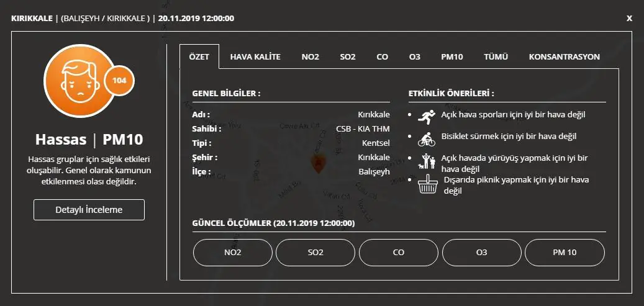This screenshot has width=644, height=306.
Task: Go to the SO2 tab
Action: [x=348, y=56]
